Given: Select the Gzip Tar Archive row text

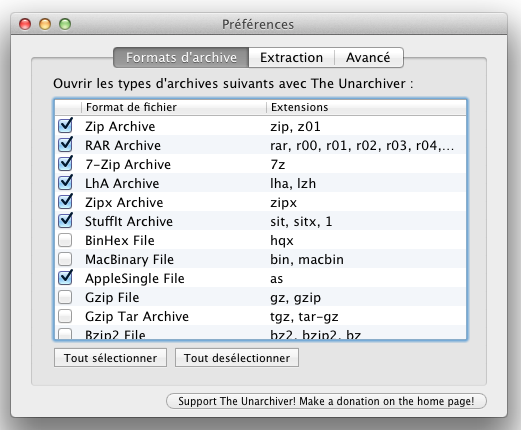Looking at the screenshot, I should click(x=137, y=317).
